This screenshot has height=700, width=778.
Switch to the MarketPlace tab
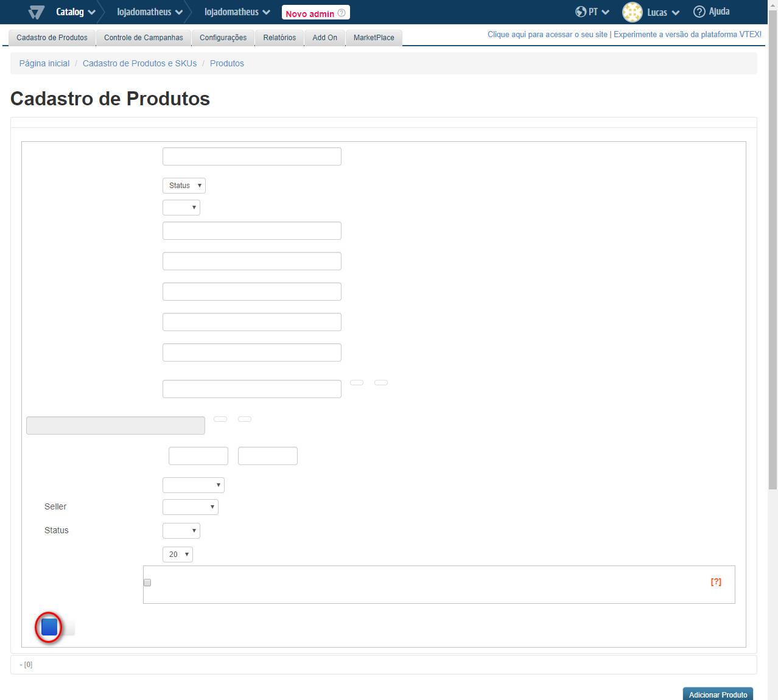(373, 38)
